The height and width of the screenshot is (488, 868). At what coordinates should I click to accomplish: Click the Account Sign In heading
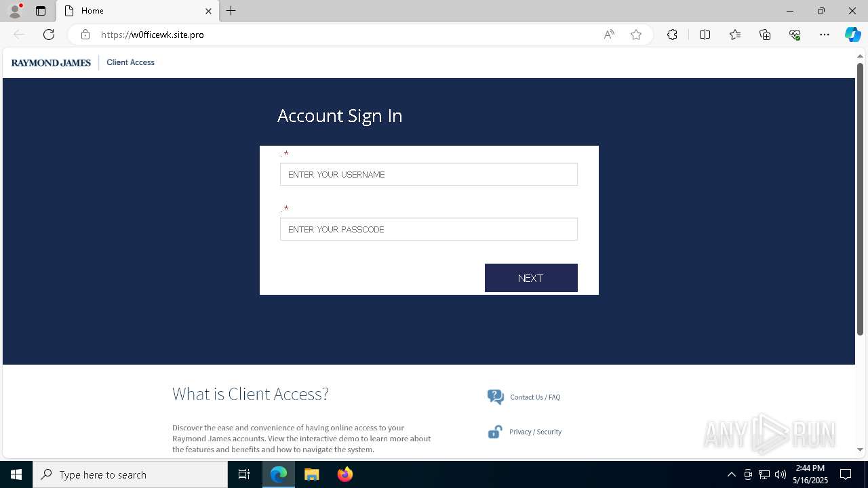tap(340, 116)
